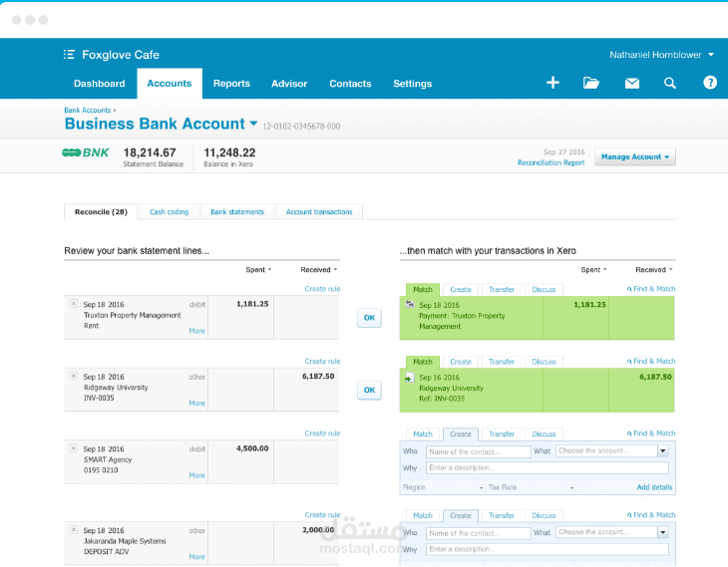Screen dimensions: 728x567
Task: Select the Discuss tab for Jakaranda transaction
Action: [x=544, y=515]
